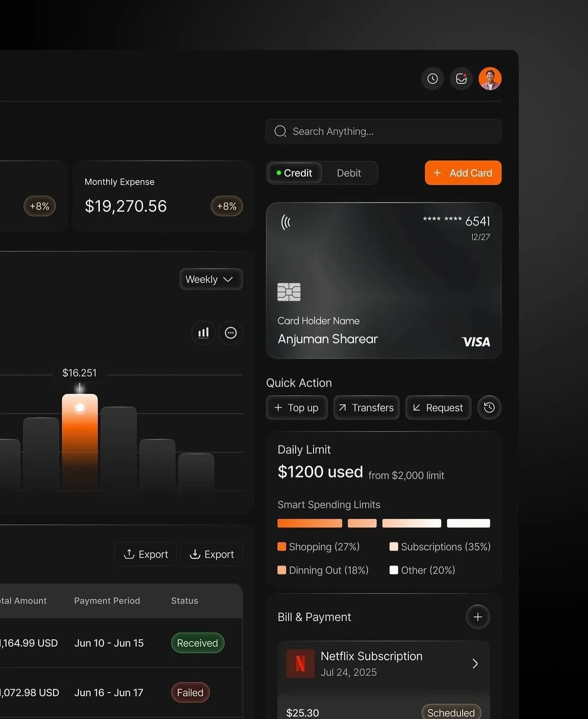The height and width of the screenshot is (719, 588).
Task: Open the inbox notifications icon
Action: click(461, 79)
